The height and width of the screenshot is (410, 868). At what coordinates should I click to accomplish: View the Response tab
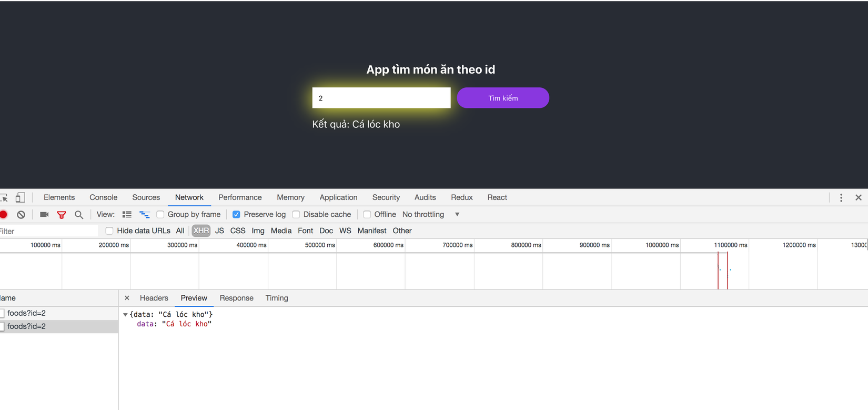pyautogui.click(x=237, y=298)
